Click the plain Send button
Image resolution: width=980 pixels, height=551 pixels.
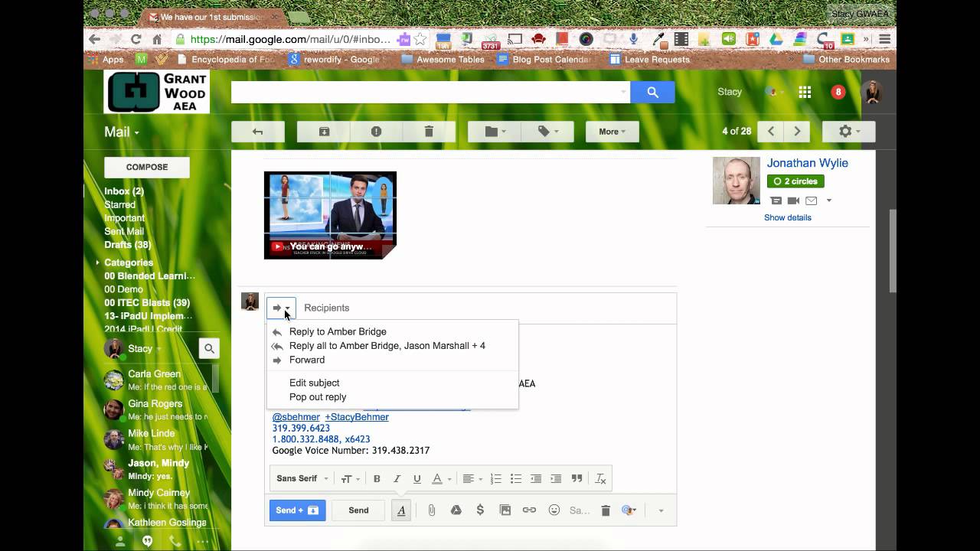click(358, 510)
